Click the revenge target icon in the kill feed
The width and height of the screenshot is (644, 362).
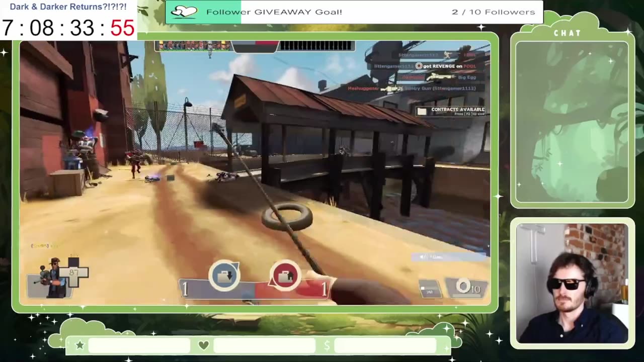click(x=419, y=66)
